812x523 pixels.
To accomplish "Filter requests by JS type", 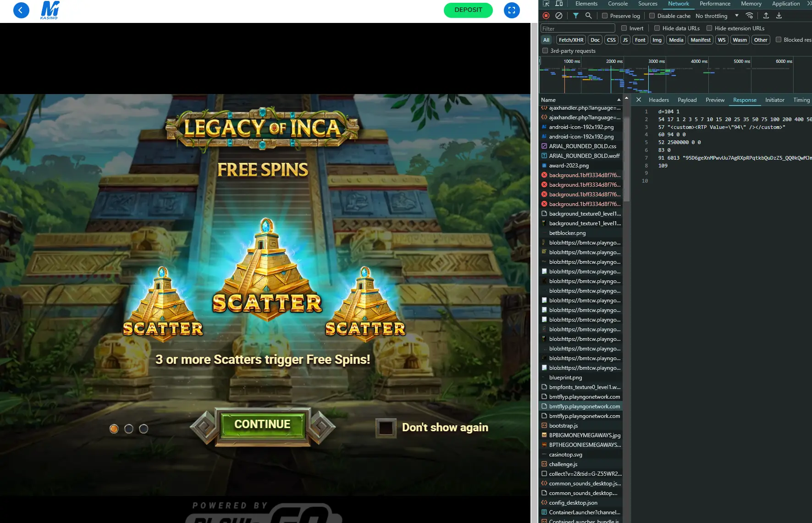I will tap(625, 40).
